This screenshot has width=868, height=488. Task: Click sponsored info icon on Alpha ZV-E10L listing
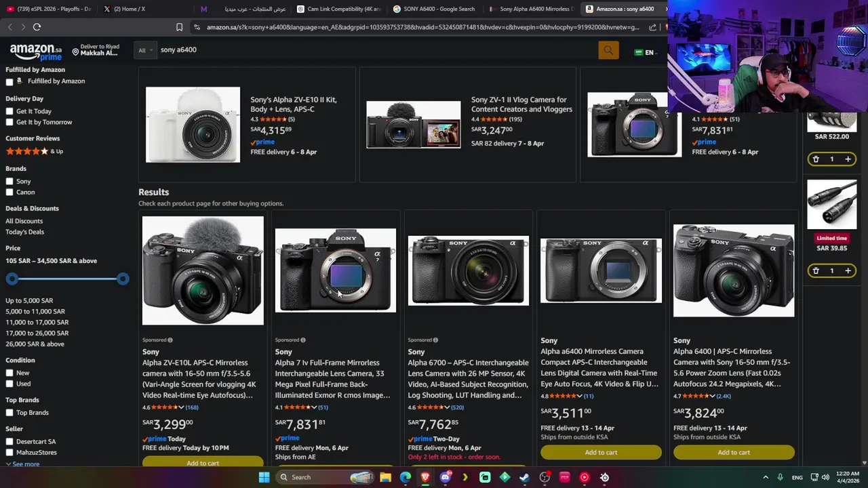[170, 340]
